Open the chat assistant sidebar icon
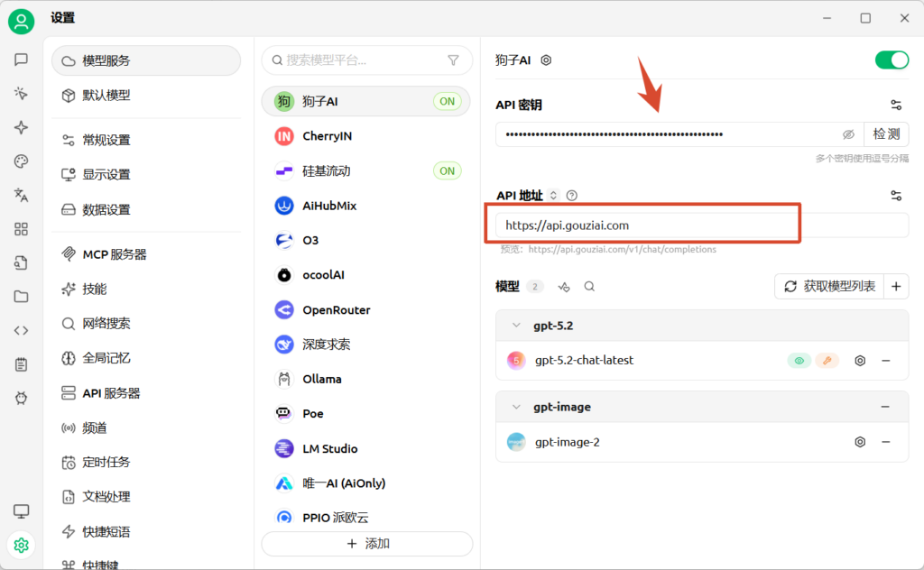Screen dimensions: 924x570 click(x=22, y=60)
